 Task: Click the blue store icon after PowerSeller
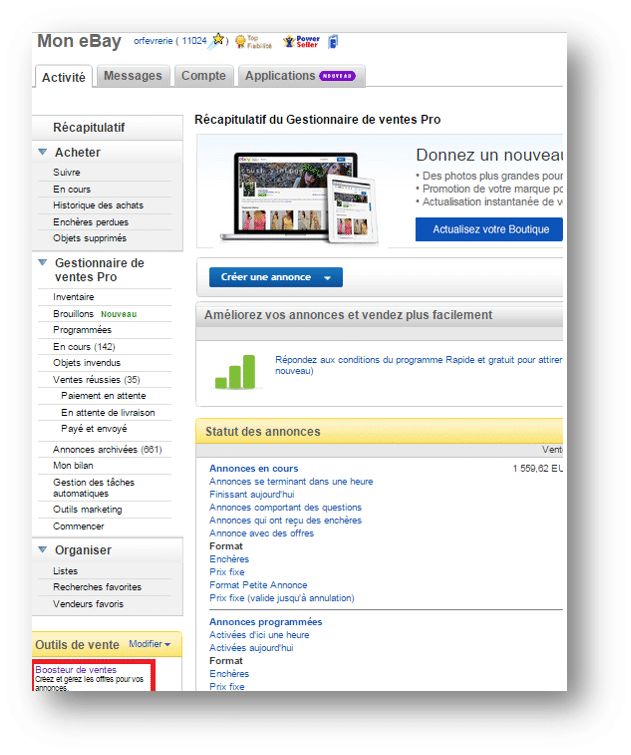333,42
